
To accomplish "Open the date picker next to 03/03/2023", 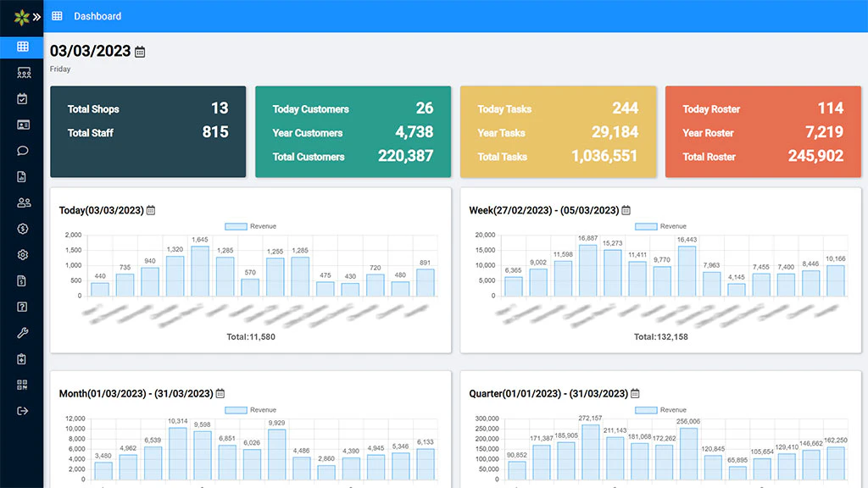I will 138,51.
